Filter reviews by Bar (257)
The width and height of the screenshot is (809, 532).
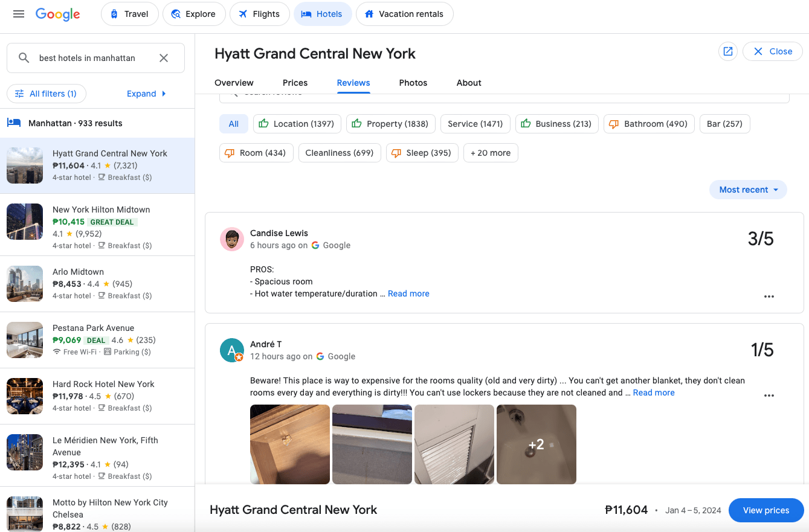(725, 124)
